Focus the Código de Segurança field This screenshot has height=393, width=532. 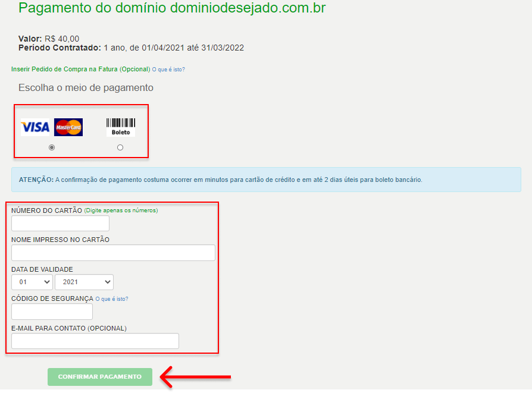(x=52, y=312)
